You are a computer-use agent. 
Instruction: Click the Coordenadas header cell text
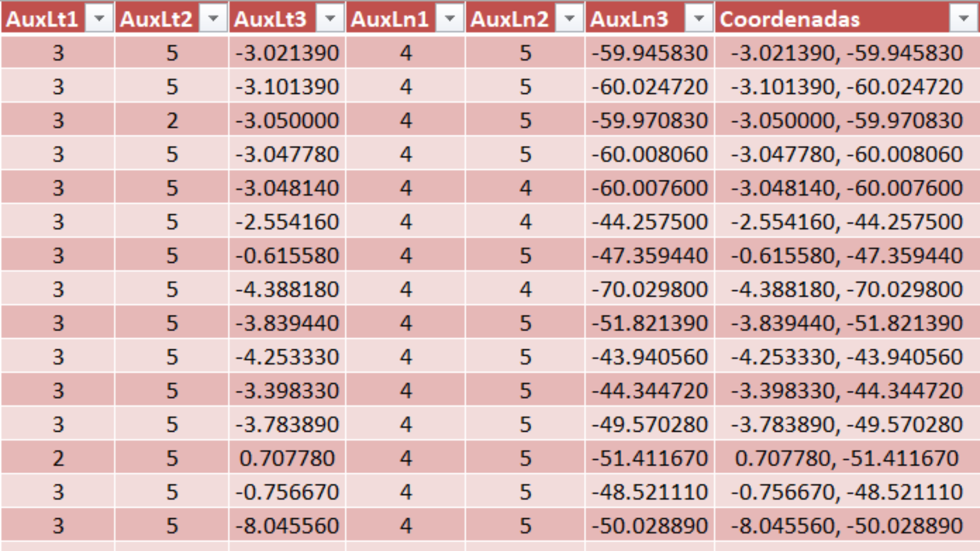789,19
